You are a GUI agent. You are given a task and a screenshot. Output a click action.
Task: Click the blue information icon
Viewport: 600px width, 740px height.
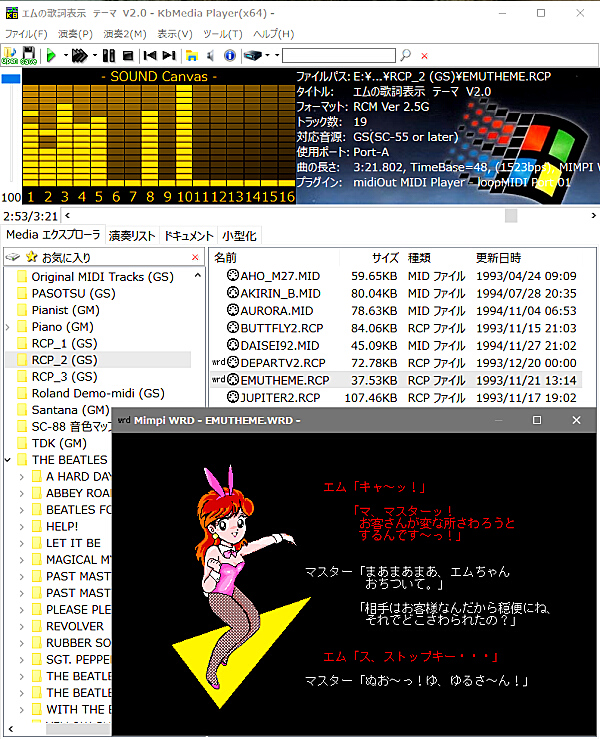[229, 56]
